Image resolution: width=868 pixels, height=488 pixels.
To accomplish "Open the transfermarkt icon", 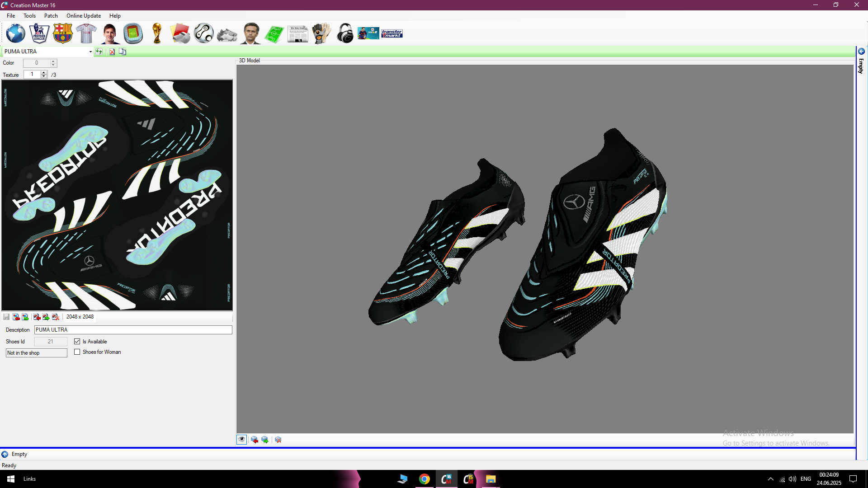I will [x=392, y=33].
